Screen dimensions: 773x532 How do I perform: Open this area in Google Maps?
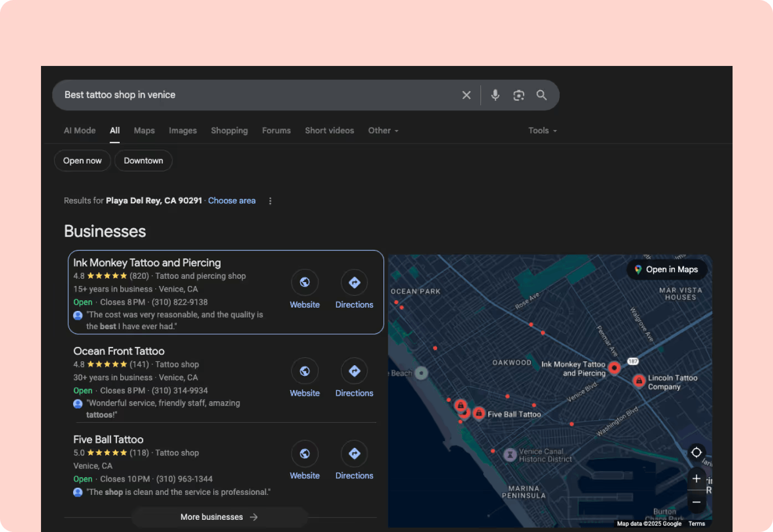666,269
